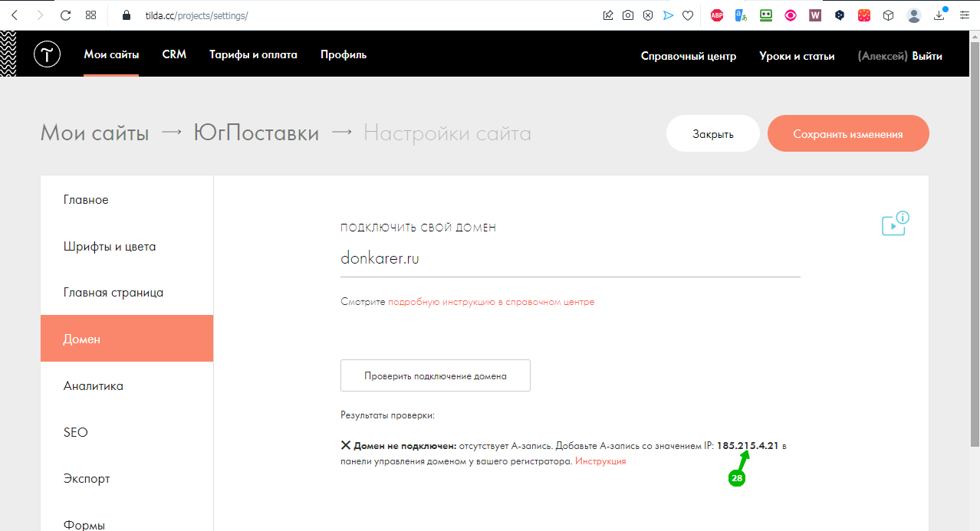Click the pink eye extension icon
The image size is (980, 531).
(x=791, y=15)
